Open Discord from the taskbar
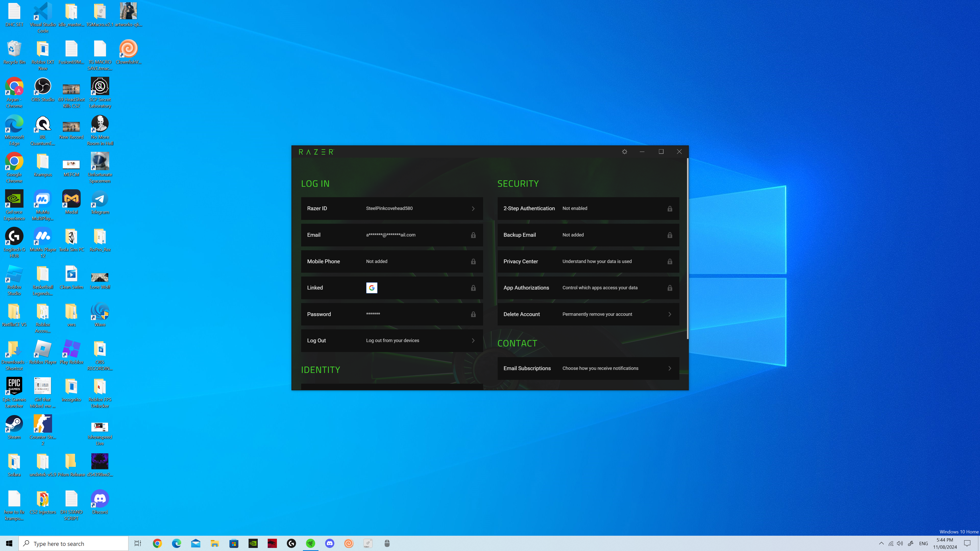Image resolution: width=980 pixels, height=551 pixels. (x=329, y=543)
